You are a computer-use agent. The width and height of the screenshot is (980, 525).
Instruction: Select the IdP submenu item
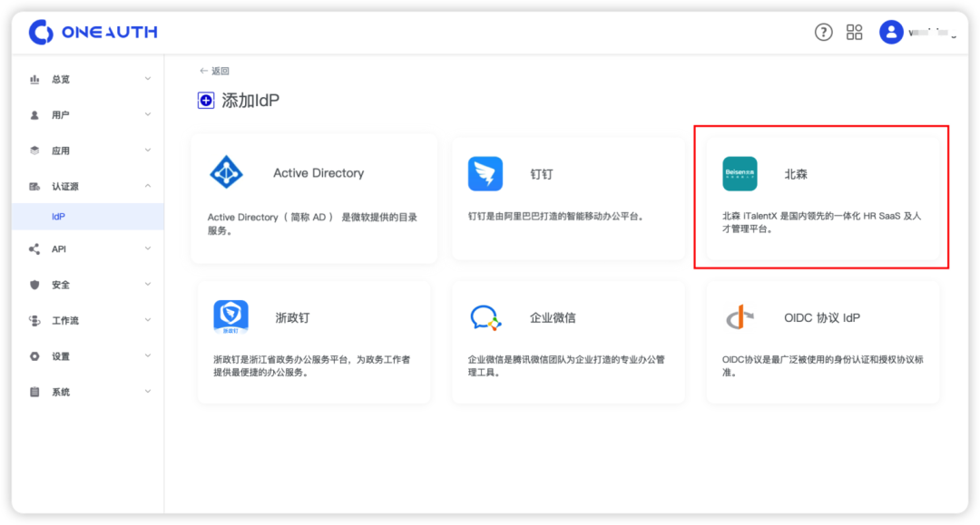click(88, 217)
